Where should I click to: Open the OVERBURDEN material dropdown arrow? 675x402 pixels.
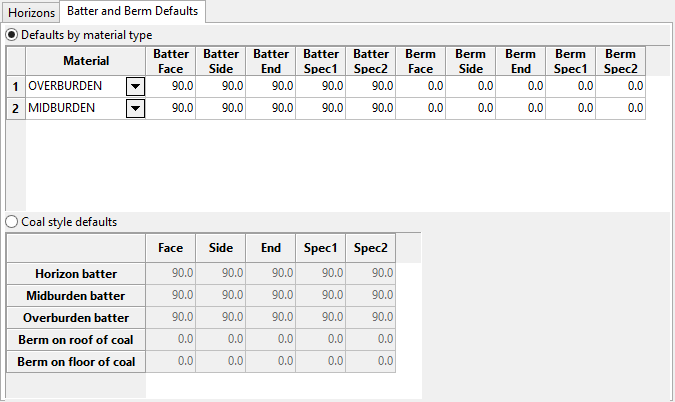point(136,87)
